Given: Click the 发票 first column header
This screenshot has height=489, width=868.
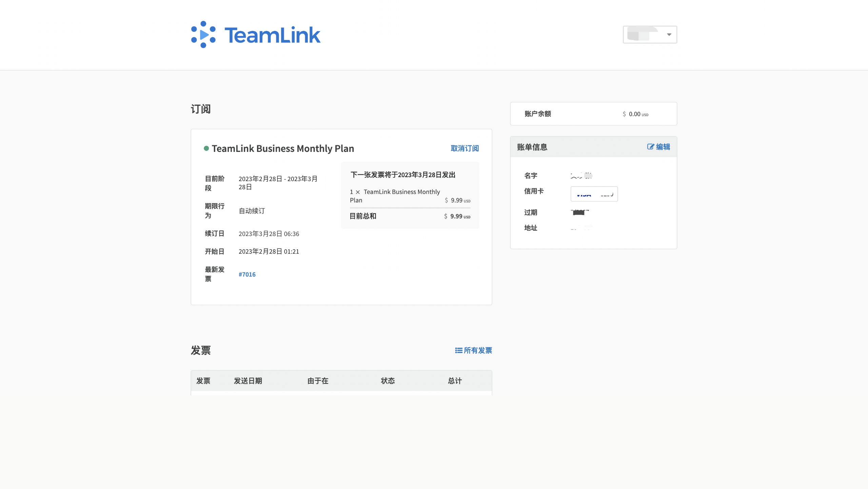Looking at the screenshot, I should tap(203, 381).
